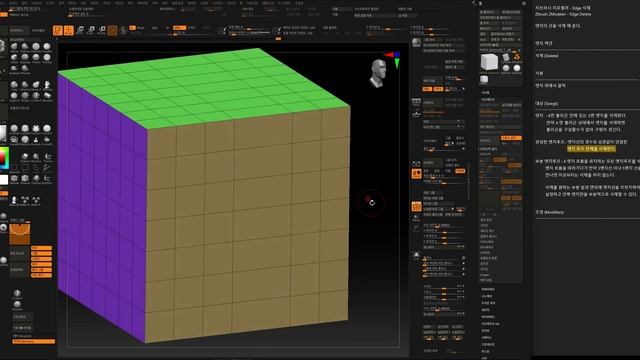This screenshot has height=360, width=640.
Task: Toggle the Rgb channel button
Action: click(155, 28)
